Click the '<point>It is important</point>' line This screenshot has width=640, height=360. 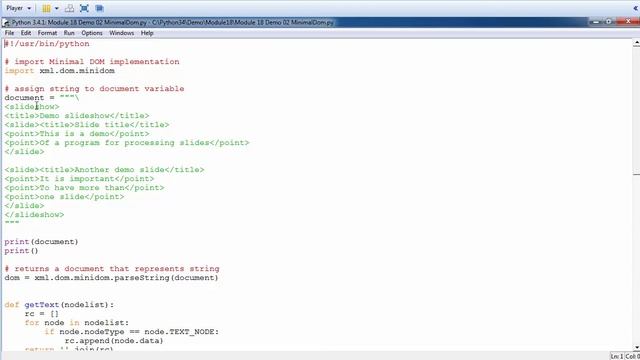coord(79,178)
